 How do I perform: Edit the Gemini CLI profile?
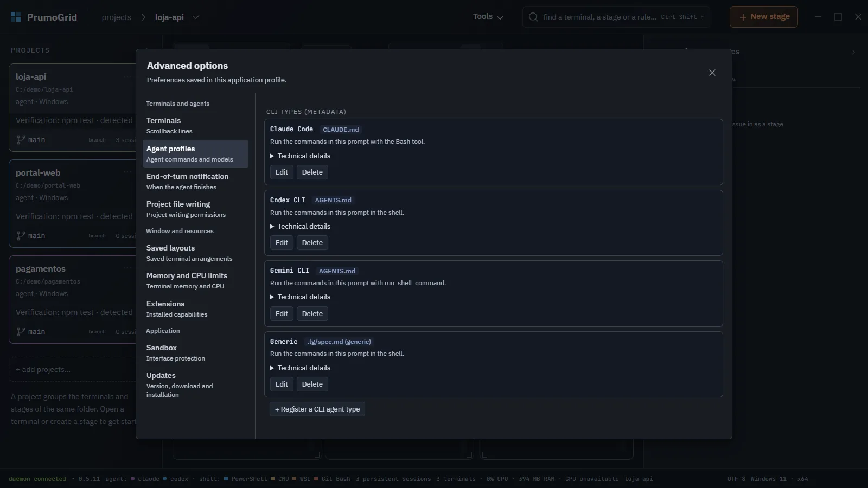282,313
